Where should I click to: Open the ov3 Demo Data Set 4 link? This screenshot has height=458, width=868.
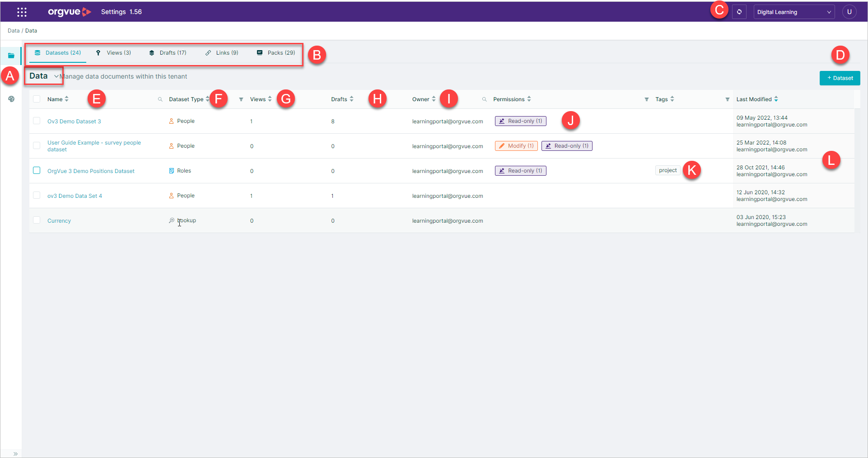(x=75, y=196)
